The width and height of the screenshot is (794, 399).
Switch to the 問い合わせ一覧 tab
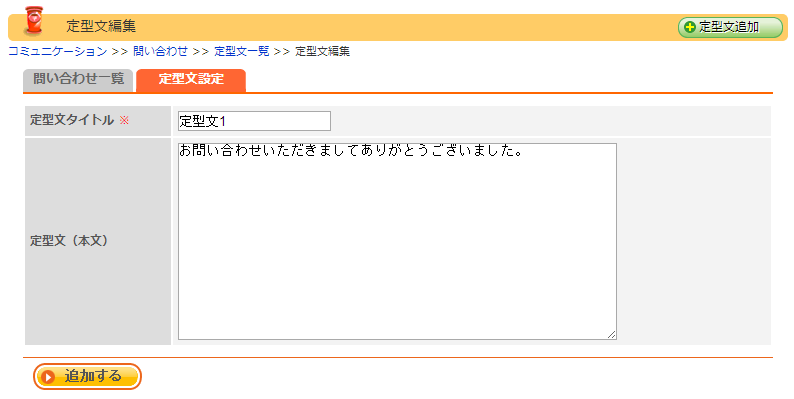click(78, 80)
